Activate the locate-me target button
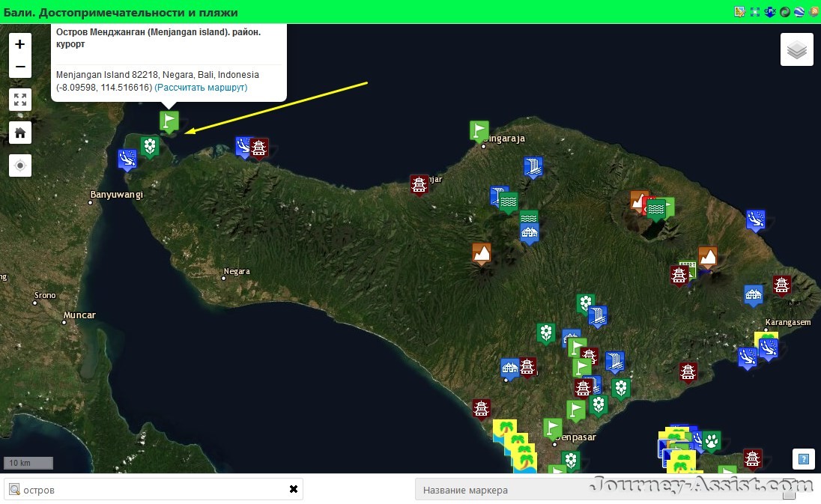 click(20, 166)
